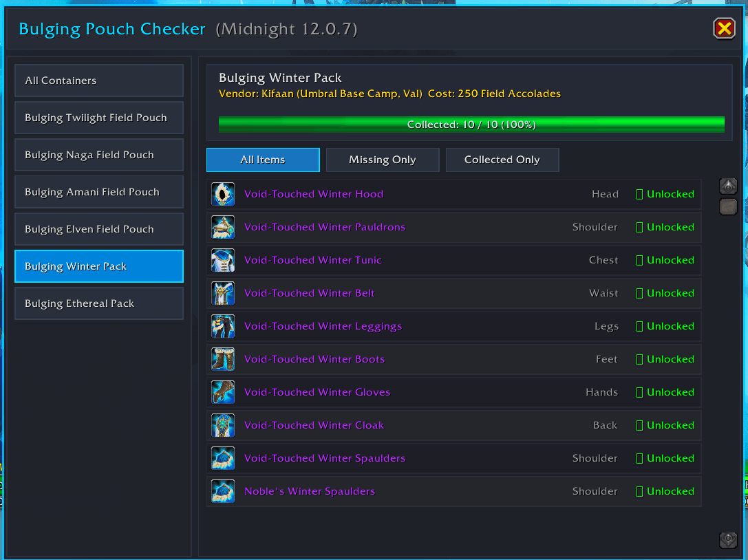Click Void-Touched Winter Gloves item name
The width and height of the screenshot is (748, 560).
pos(317,392)
